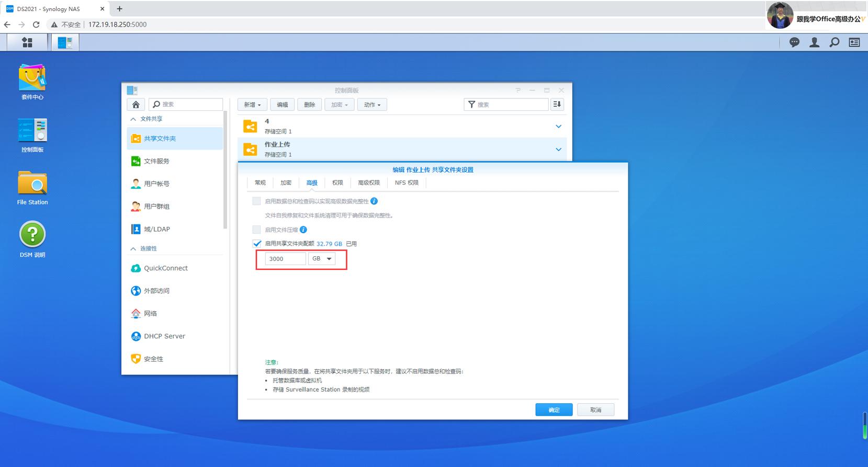Viewport: 868px width, 467px height.
Task: Click the data checksum info icon
Action: click(374, 201)
